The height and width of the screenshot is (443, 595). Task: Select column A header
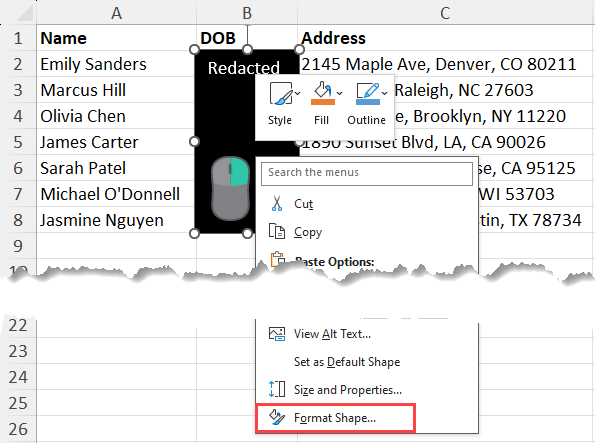(116, 13)
